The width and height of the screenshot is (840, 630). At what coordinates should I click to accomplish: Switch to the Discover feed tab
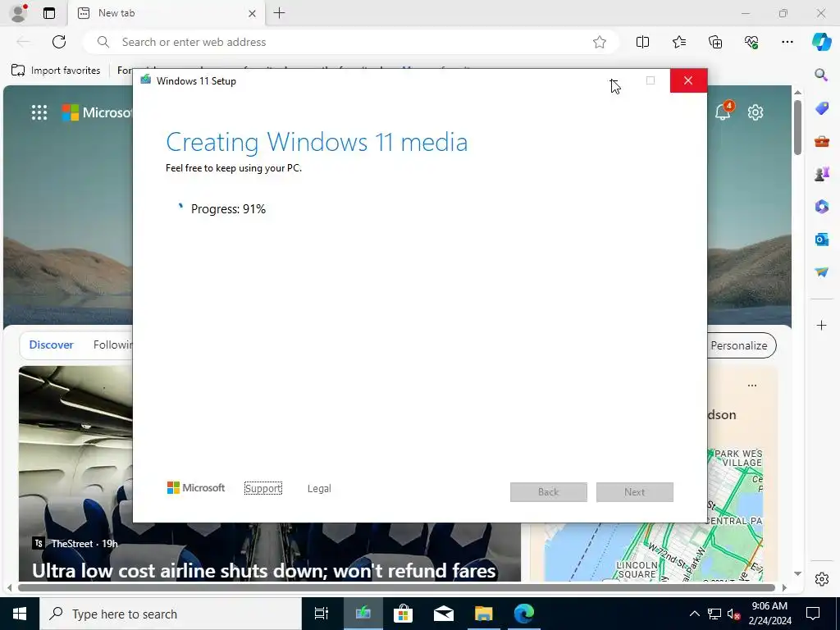pyautogui.click(x=51, y=345)
